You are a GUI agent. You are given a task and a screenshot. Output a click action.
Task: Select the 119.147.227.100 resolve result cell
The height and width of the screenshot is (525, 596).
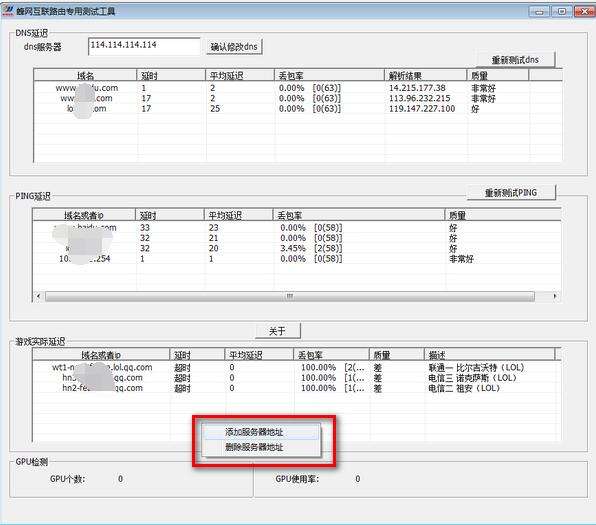422,108
